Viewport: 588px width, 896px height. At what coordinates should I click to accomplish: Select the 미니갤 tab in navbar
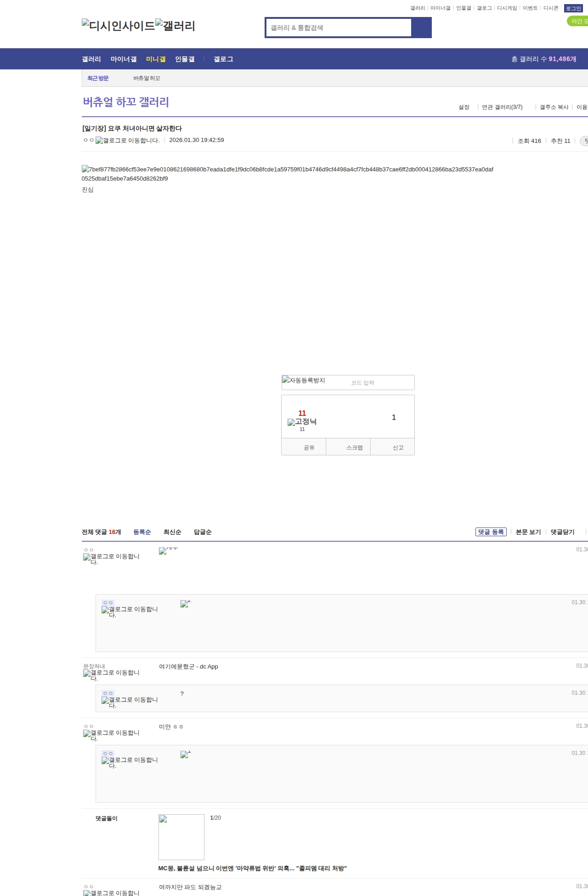[156, 59]
